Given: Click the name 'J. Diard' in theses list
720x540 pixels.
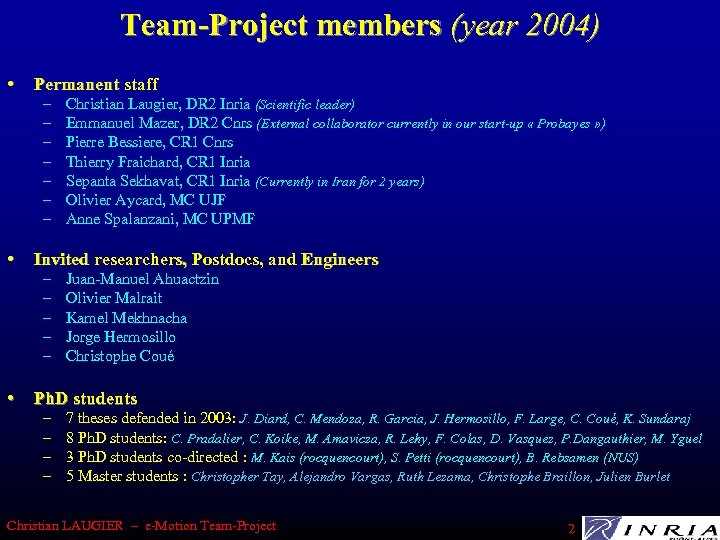Looking at the screenshot, I should tap(264, 419).
